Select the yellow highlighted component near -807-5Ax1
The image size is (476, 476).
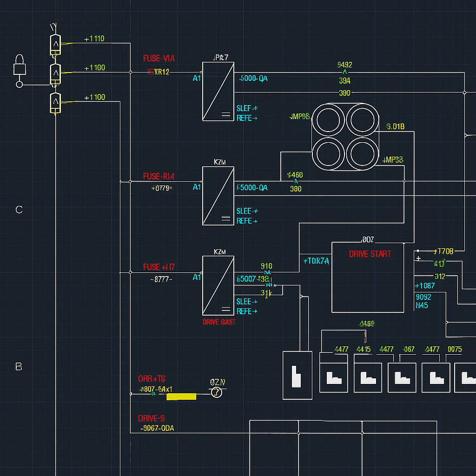pyautogui.click(x=181, y=397)
